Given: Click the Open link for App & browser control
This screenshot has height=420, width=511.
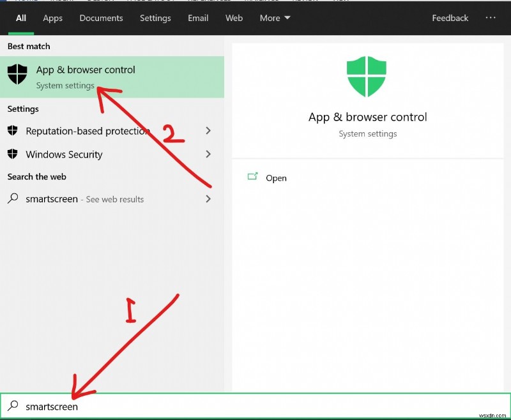Looking at the screenshot, I should point(276,178).
